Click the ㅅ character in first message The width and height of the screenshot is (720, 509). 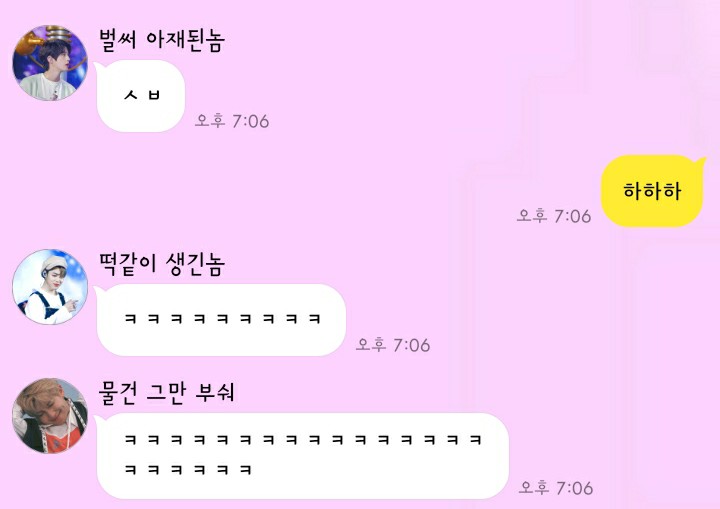131,95
